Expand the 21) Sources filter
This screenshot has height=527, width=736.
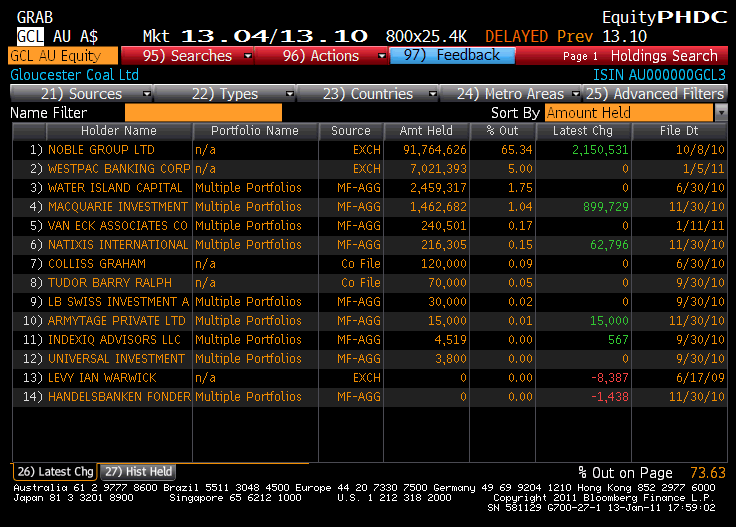pos(82,94)
